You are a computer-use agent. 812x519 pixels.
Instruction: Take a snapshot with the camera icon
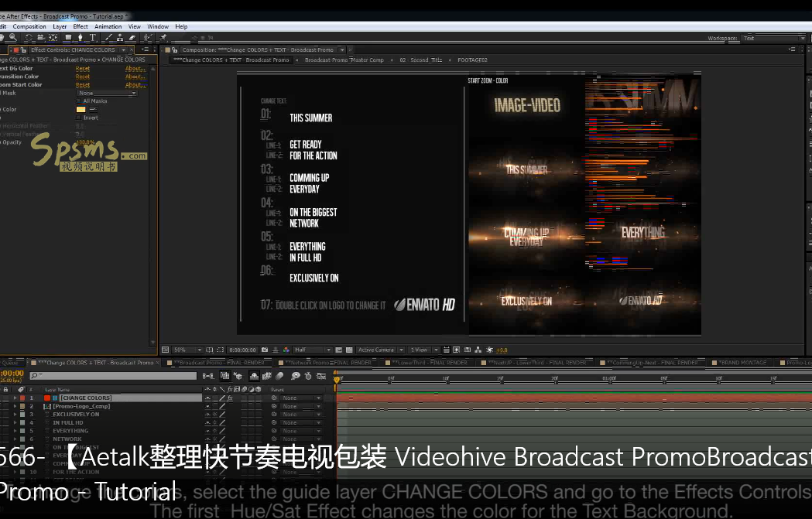(265, 350)
